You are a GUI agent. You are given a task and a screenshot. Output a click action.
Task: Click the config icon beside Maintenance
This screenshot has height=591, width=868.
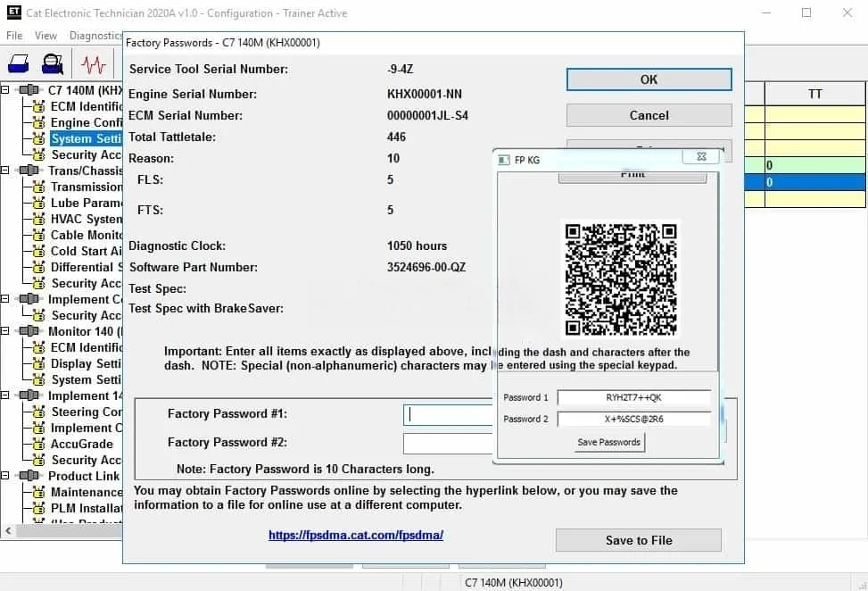point(38,492)
